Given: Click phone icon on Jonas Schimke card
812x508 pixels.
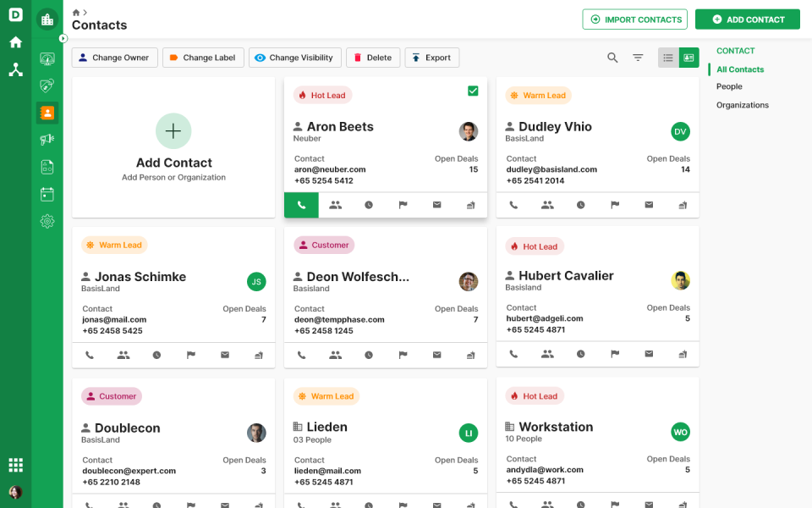Looking at the screenshot, I should click(x=90, y=356).
